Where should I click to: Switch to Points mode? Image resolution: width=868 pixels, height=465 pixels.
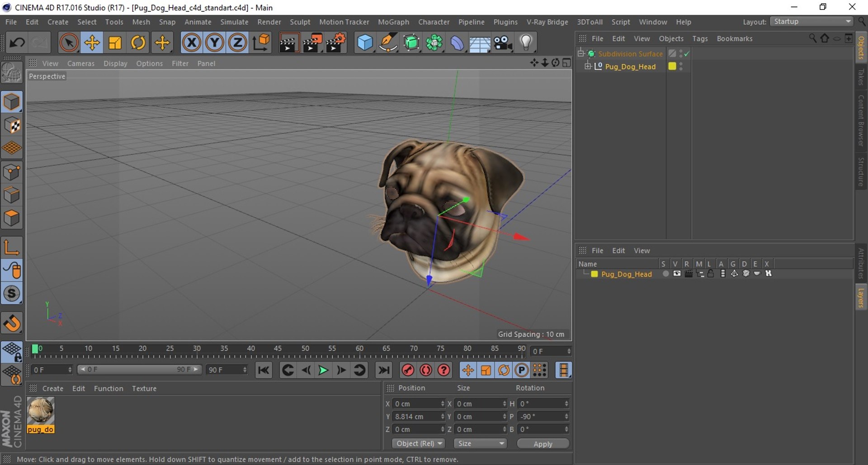[x=12, y=172]
